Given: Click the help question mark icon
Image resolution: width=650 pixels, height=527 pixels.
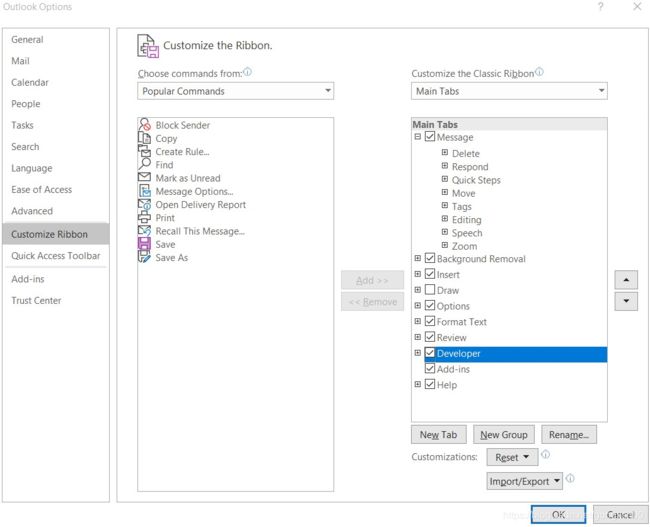Looking at the screenshot, I should point(600,7).
